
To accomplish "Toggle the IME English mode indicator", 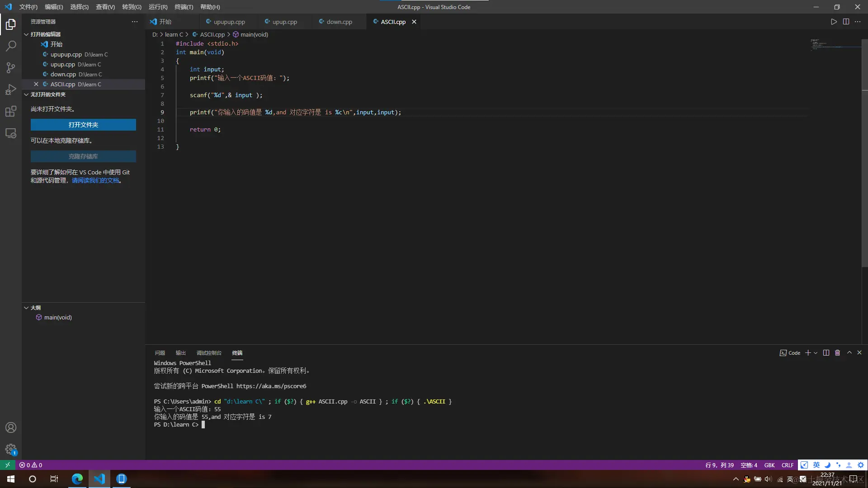I will (x=816, y=465).
